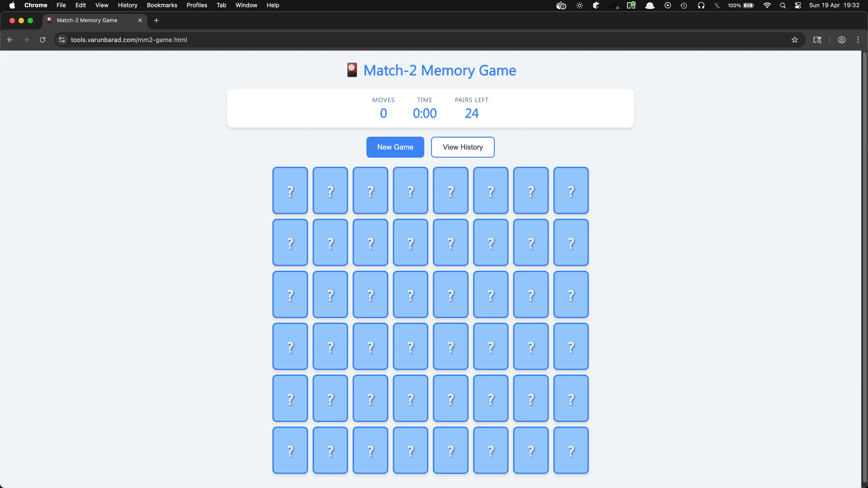Bookmark this page with the star icon
The width and height of the screenshot is (868, 488).
tap(795, 40)
